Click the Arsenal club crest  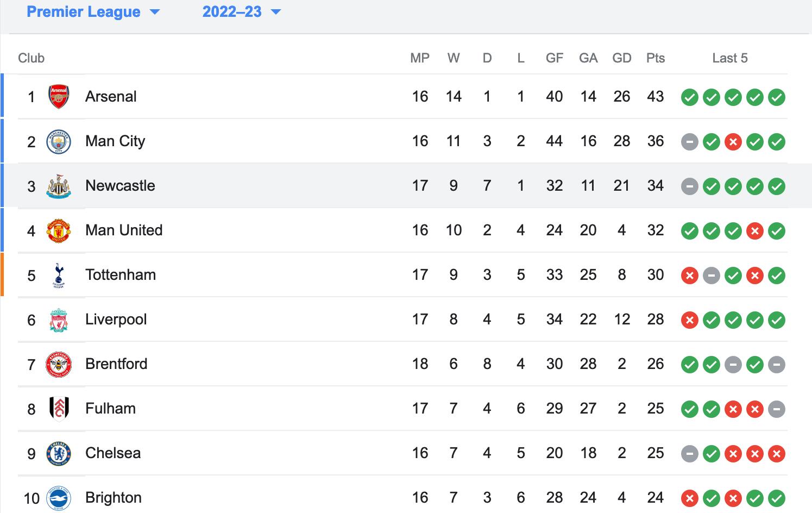59,97
